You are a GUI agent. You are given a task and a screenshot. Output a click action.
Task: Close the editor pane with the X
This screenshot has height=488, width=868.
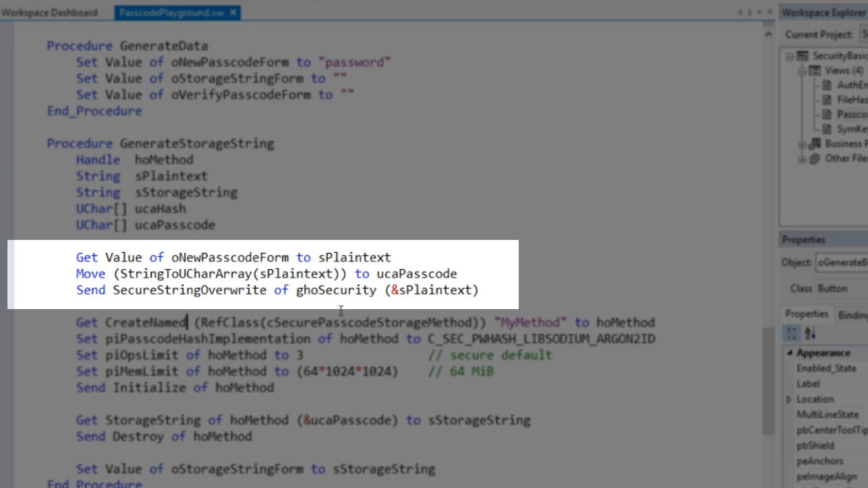point(770,12)
